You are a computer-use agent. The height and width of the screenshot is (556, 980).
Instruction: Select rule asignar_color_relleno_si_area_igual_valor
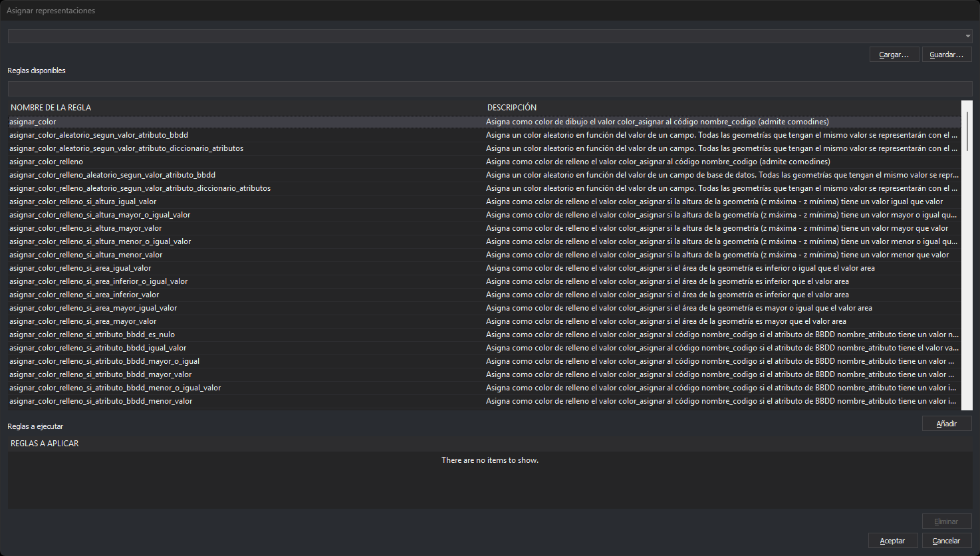pyautogui.click(x=485, y=268)
